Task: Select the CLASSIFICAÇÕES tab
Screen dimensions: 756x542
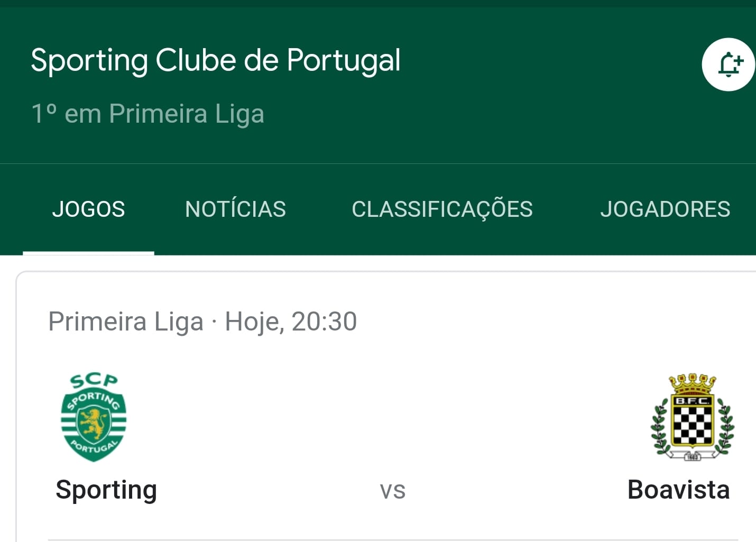Action: 442,209
